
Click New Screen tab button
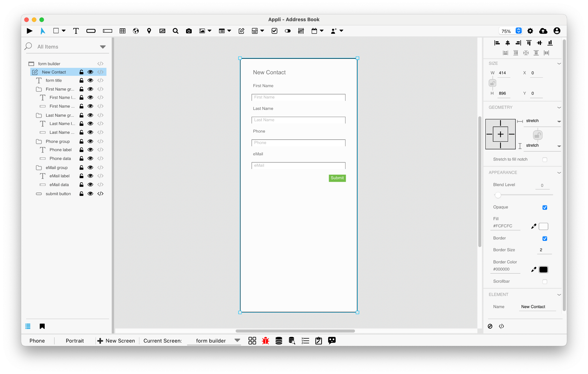116,340
